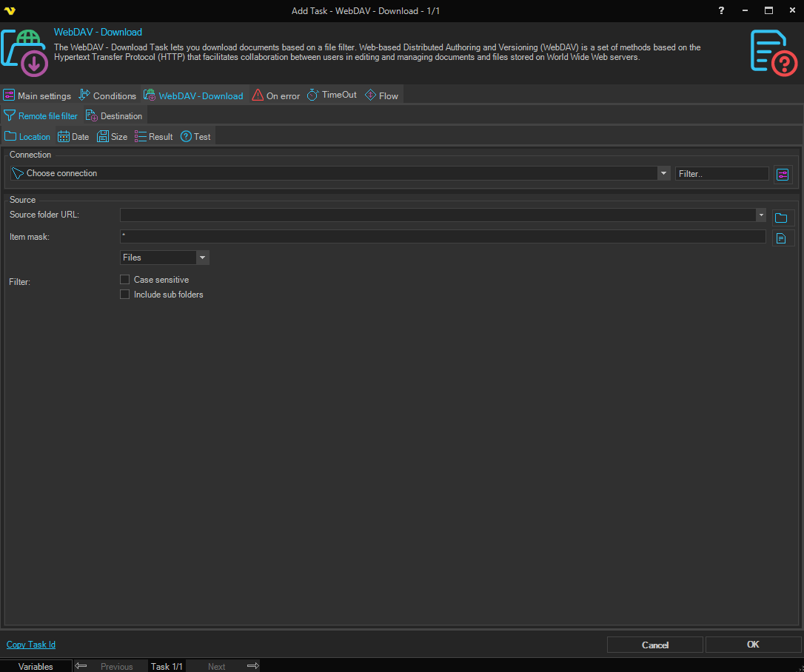Viewport: 804px width, 672px height.
Task: Switch to Main settings tab
Action: coord(38,96)
